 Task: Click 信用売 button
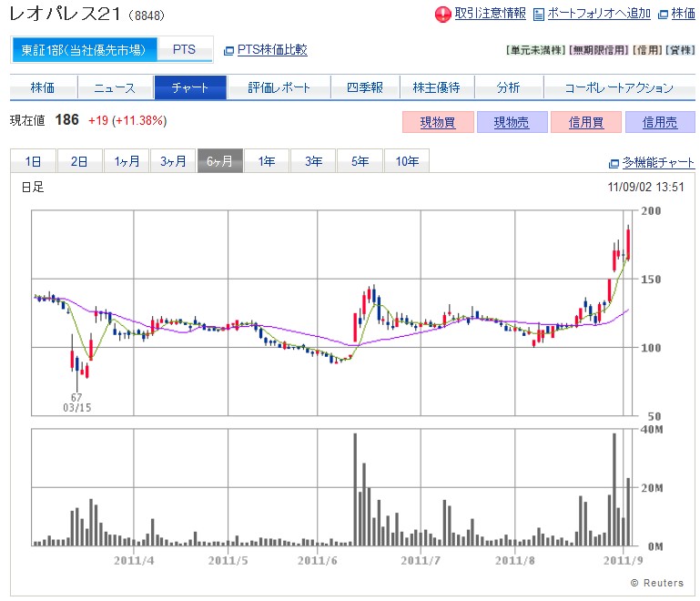click(x=660, y=122)
